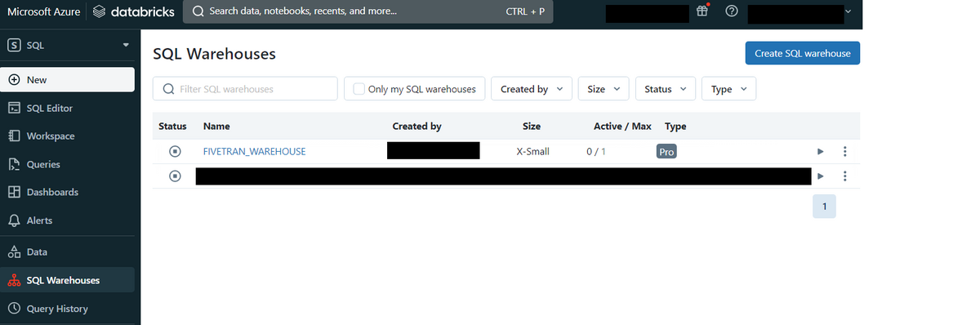Click the Queries sidebar icon
980x325 pixels.
(x=14, y=164)
